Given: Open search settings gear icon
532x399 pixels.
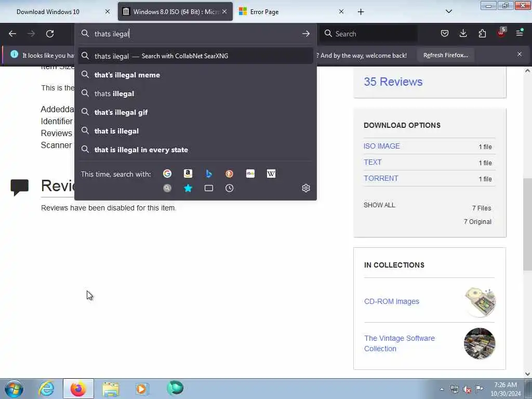Looking at the screenshot, I should (305, 188).
